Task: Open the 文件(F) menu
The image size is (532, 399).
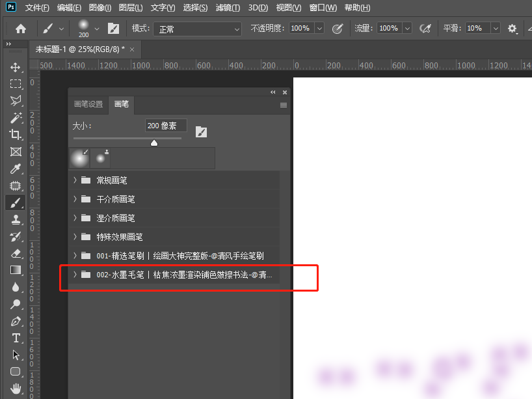Action: (37, 7)
